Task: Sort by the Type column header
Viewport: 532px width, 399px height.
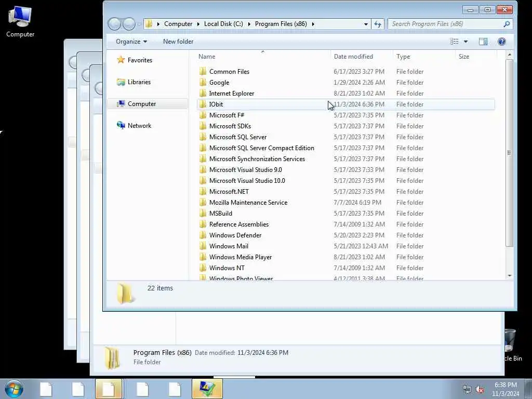Action: pos(424,56)
